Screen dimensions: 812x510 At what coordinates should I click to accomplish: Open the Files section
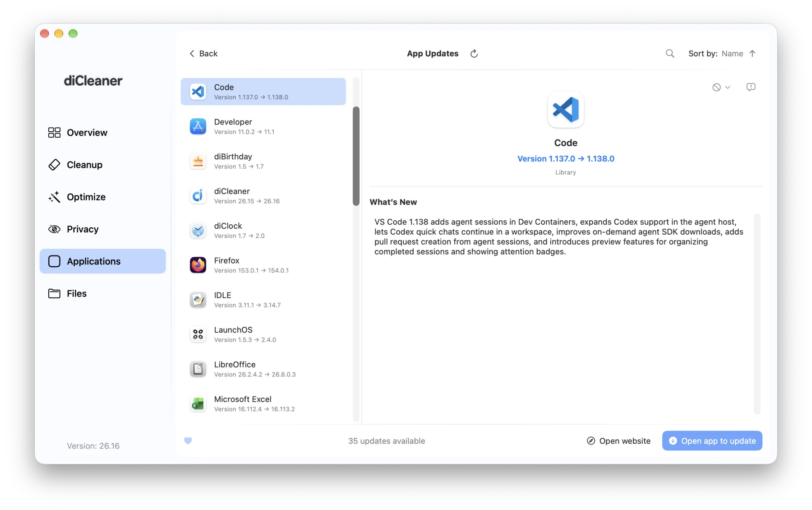[103, 293]
